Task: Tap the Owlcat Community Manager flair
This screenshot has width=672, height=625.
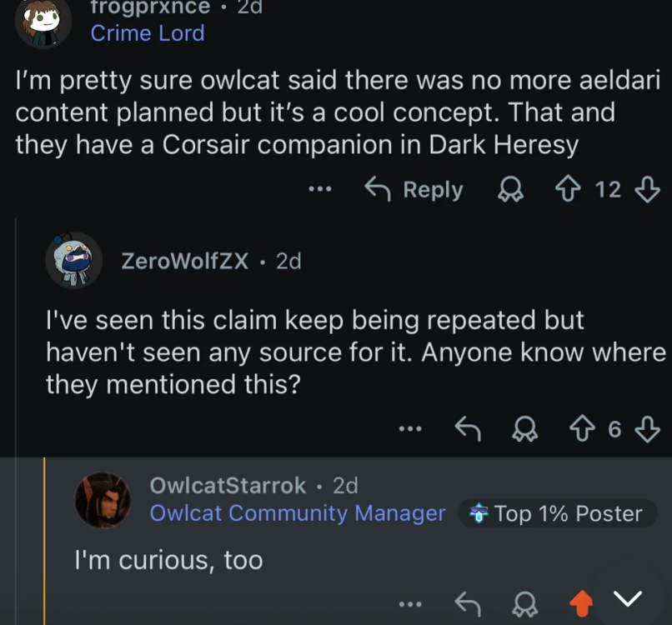Action: click(x=298, y=513)
